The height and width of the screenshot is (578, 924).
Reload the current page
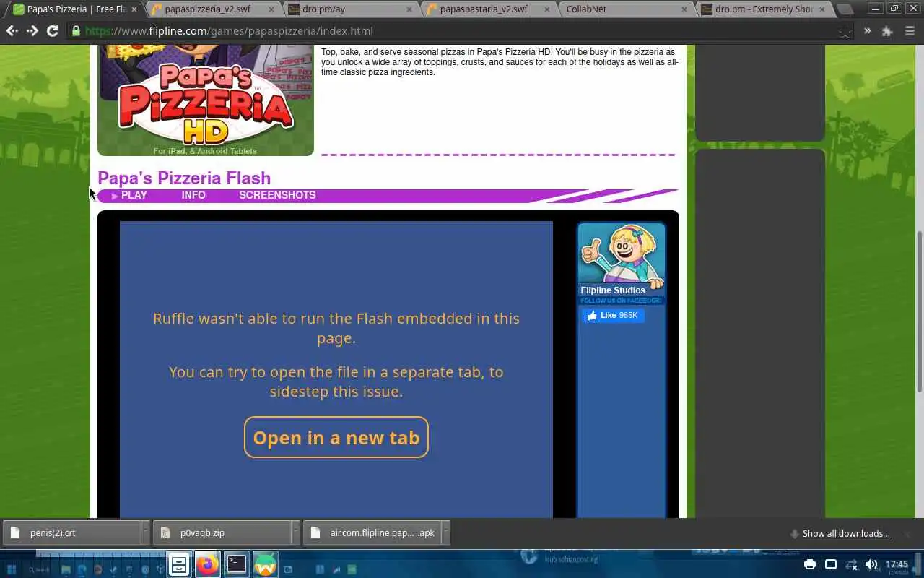tap(52, 31)
